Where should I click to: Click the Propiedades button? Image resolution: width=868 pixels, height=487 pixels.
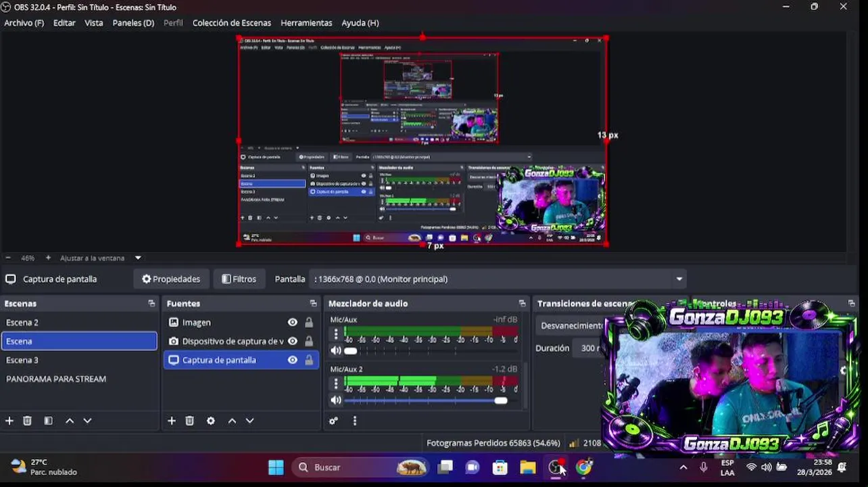point(171,279)
